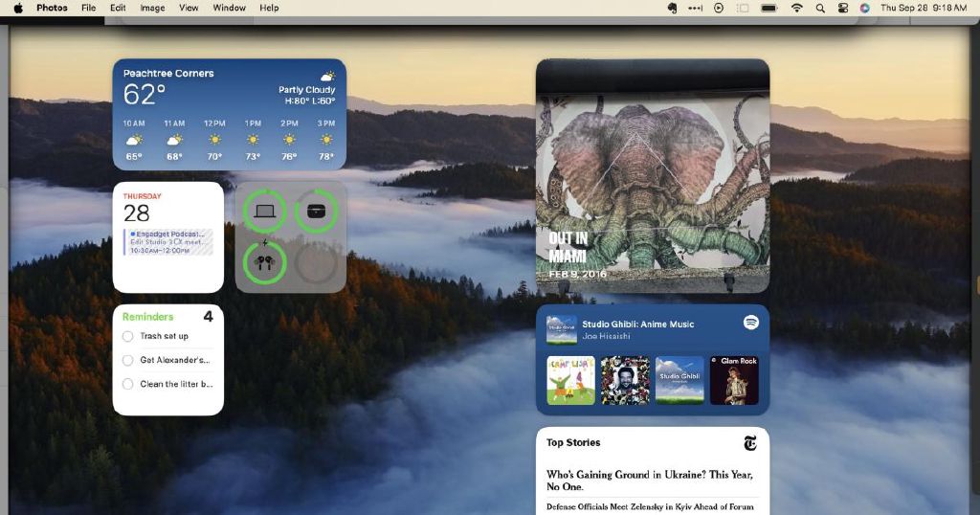Open the 'Defense Officials Meet Zelensky' story
The image size is (980, 515).
click(650, 507)
